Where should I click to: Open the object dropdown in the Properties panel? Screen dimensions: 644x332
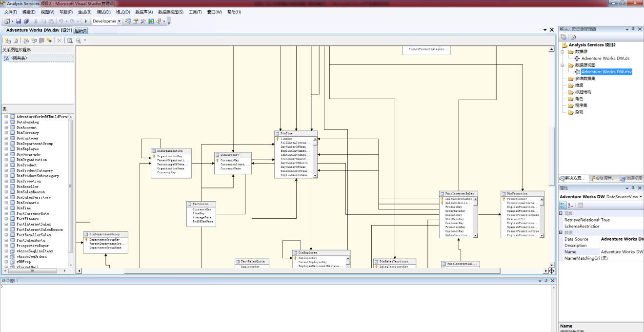pyautogui.click(x=640, y=197)
